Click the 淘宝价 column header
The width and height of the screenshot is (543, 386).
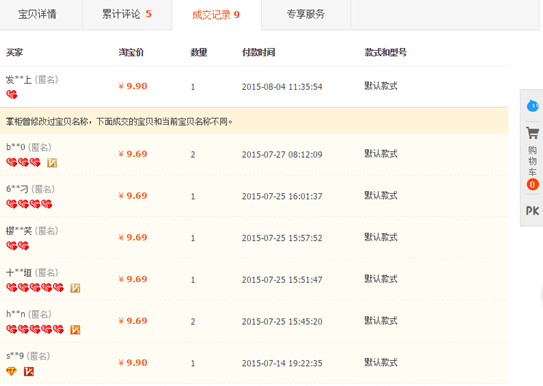click(x=131, y=52)
